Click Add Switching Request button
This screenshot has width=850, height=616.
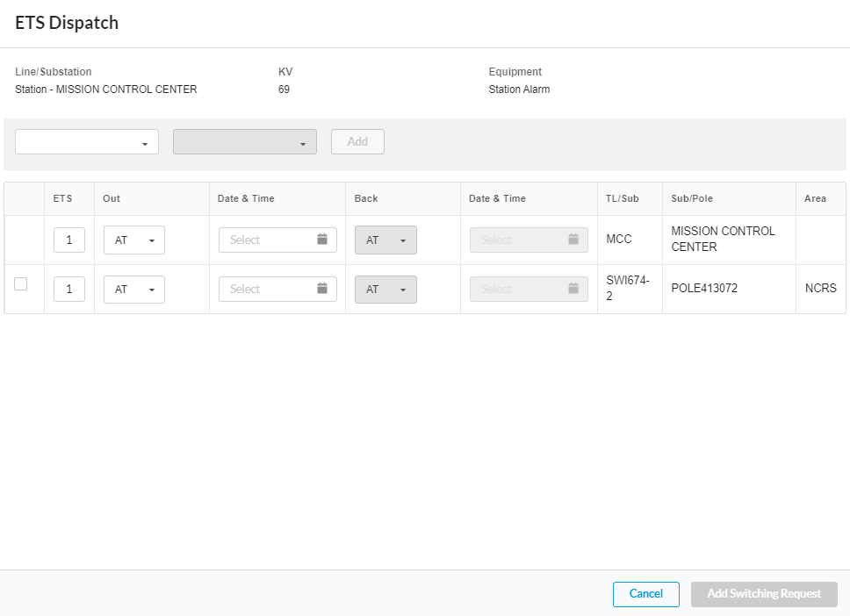(x=764, y=594)
